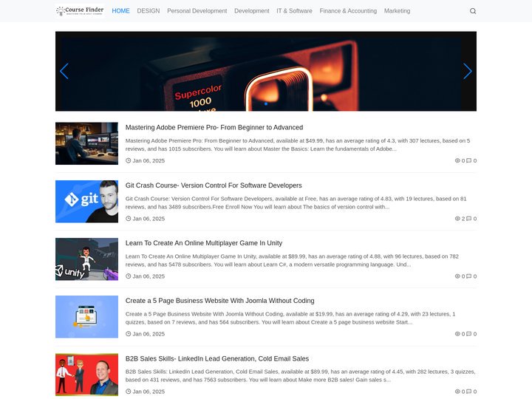Click the git course thumbnail
Screen dimensions: 532x399
87,202
